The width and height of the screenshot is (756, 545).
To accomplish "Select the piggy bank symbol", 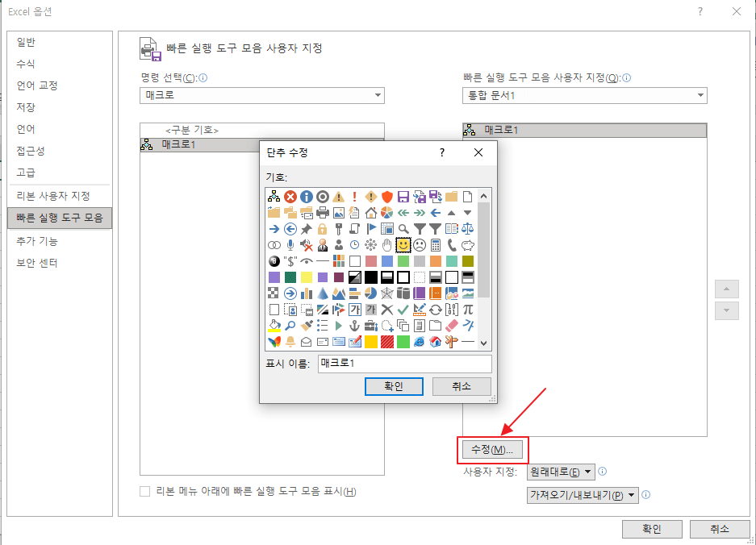I will pyautogui.click(x=467, y=245).
